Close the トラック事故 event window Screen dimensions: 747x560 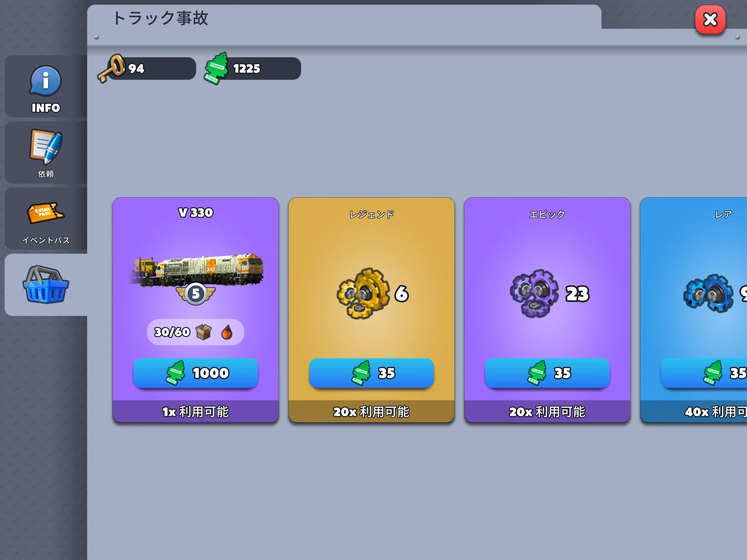(x=710, y=20)
